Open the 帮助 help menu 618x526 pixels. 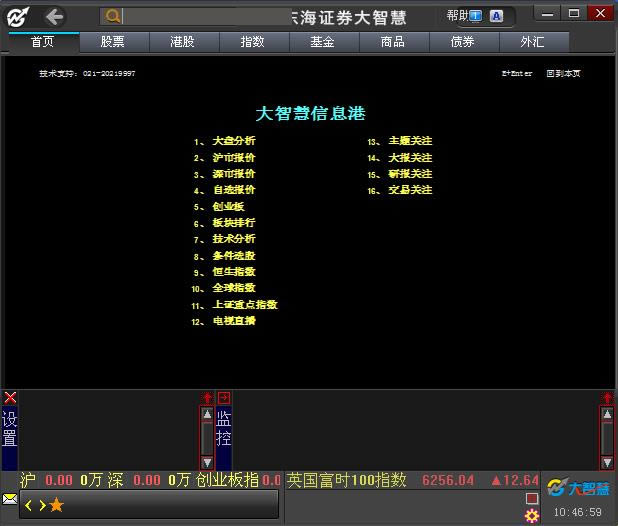coord(457,16)
